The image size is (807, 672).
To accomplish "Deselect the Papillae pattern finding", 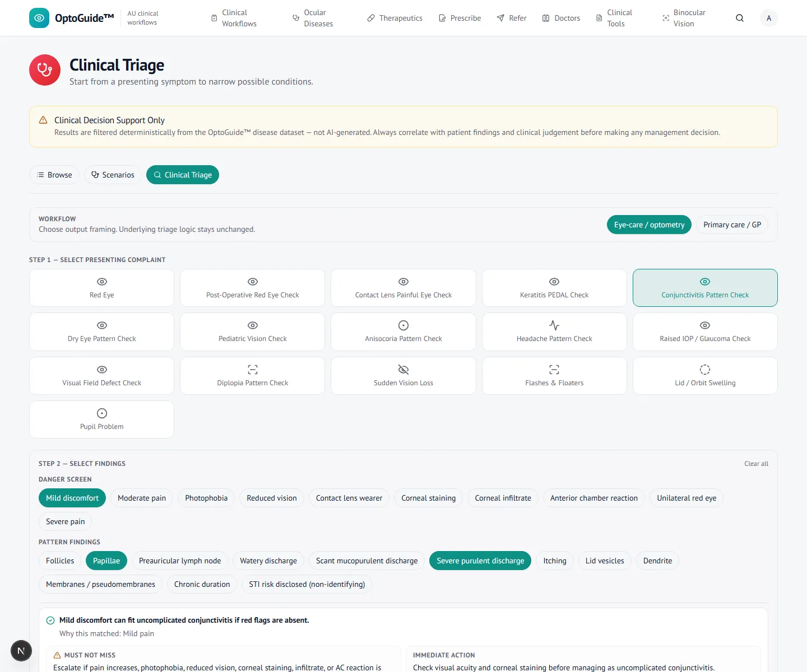I will pyautogui.click(x=106, y=561).
